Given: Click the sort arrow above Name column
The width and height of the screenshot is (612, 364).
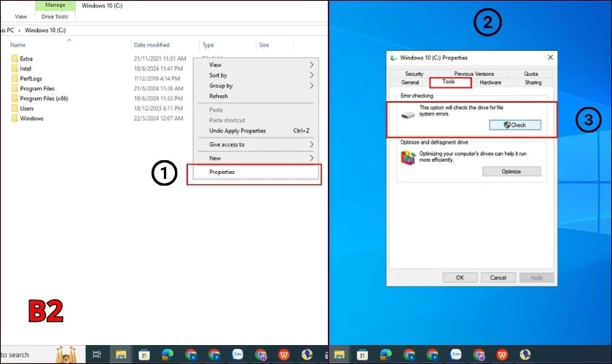Looking at the screenshot, I should [69, 40].
